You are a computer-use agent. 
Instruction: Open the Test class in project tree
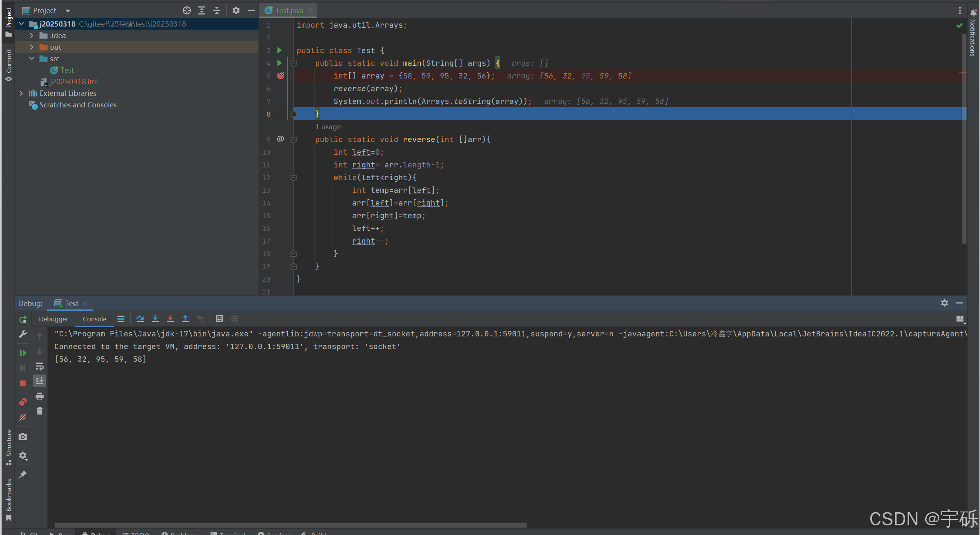(67, 70)
